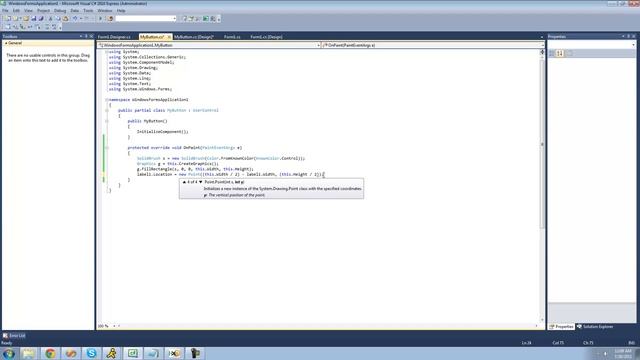This screenshot has width=640, height=360.
Task: Open the File menu
Action: tap(5, 11)
